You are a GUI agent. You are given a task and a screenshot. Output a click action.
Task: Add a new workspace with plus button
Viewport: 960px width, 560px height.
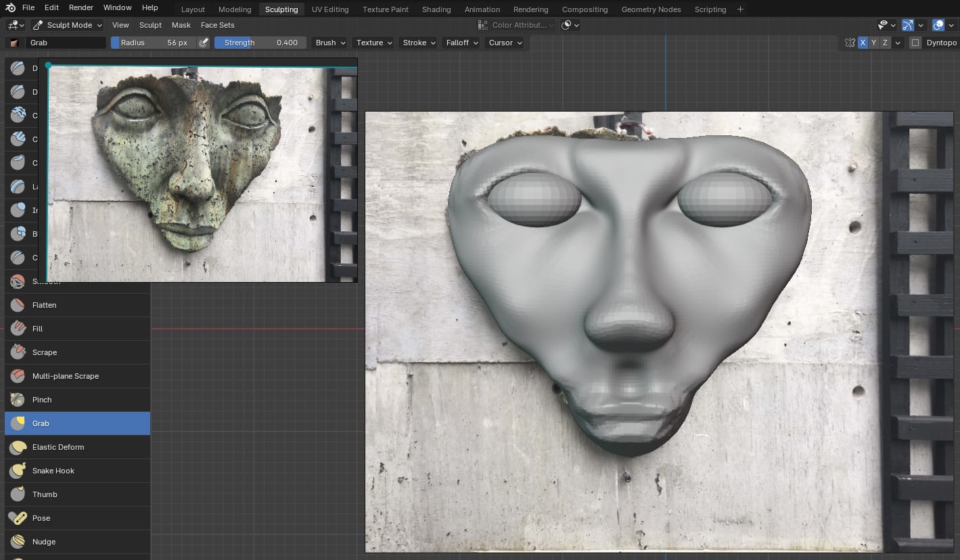(x=740, y=9)
